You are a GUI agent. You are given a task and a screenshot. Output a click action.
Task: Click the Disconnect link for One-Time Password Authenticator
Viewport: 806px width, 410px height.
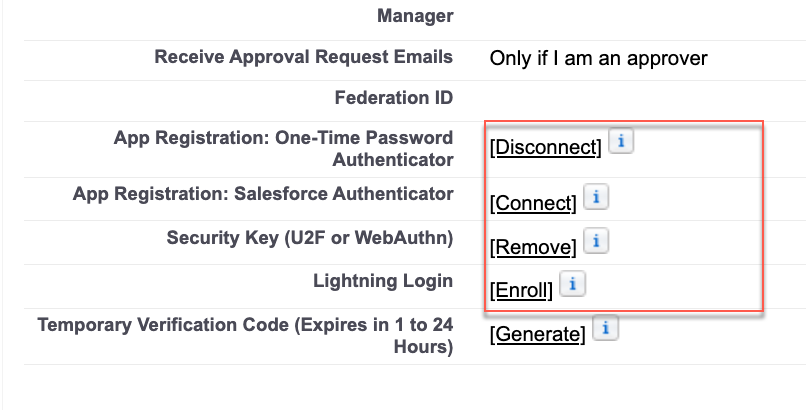(x=545, y=147)
